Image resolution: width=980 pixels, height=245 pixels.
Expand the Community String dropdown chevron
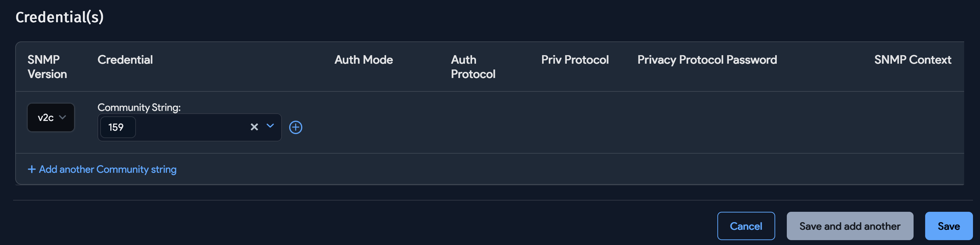(270, 127)
